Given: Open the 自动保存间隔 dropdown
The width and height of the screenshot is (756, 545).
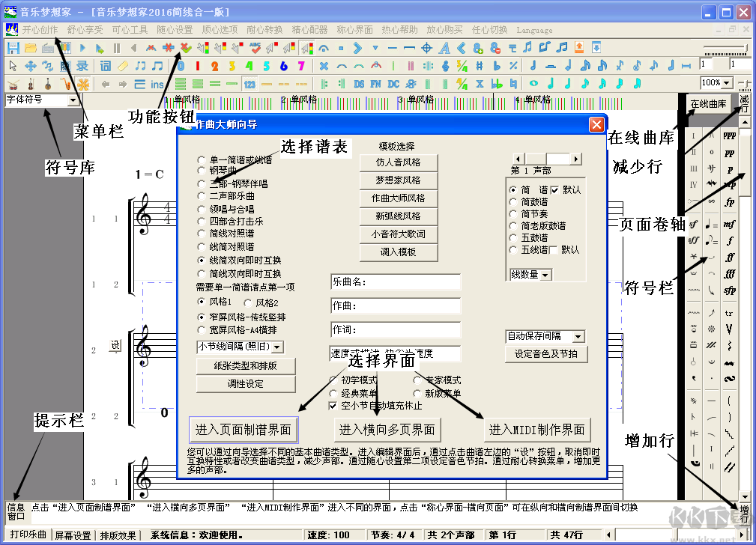Looking at the screenshot, I should [x=579, y=336].
